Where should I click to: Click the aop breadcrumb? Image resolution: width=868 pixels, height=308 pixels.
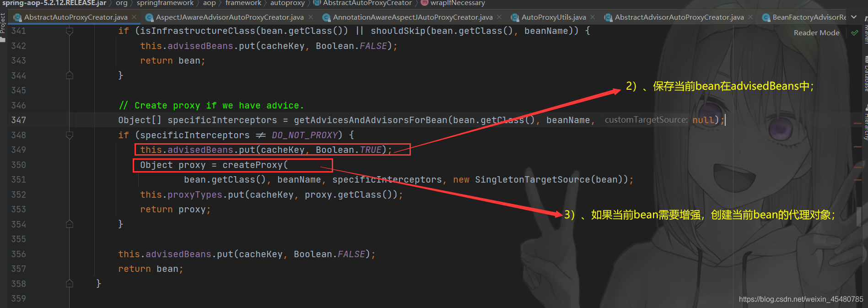coord(209,3)
